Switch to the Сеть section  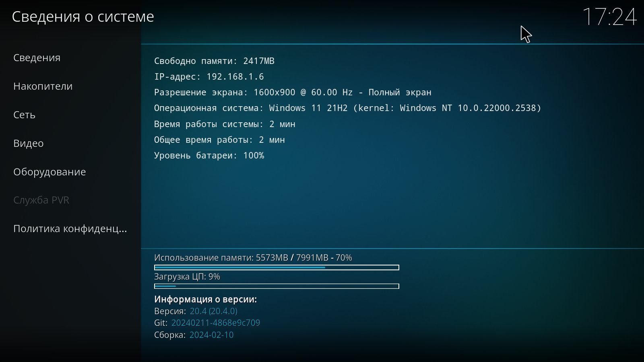(x=24, y=115)
